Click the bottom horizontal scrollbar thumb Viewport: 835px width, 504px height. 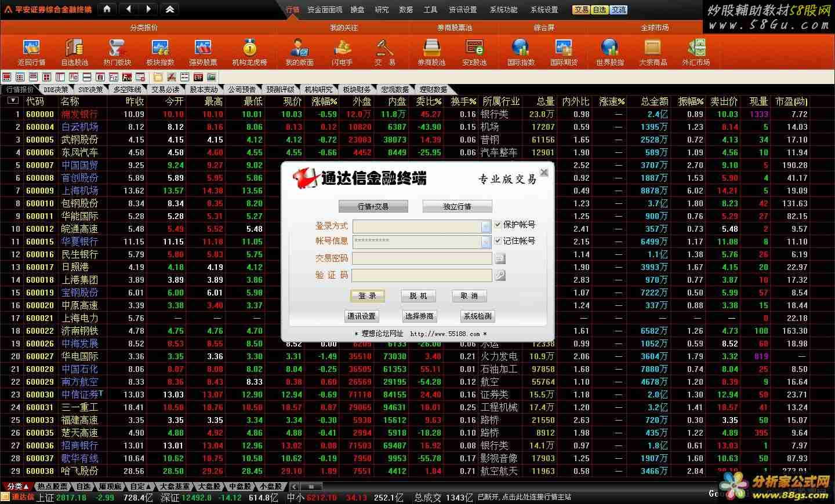click(311, 487)
